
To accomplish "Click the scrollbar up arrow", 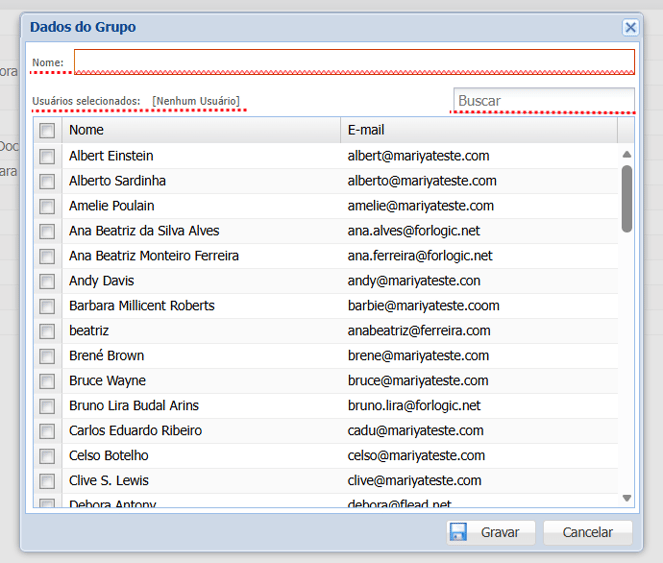I will point(627,154).
